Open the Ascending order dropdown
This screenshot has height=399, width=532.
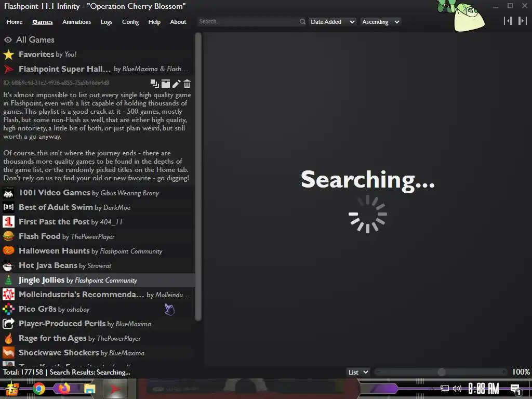click(x=380, y=22)
